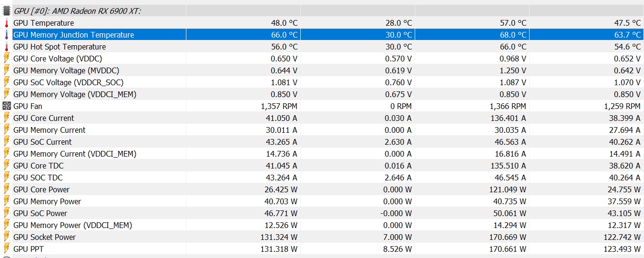644x258 pixels.
Task: Select the GPU Temperature sensor label
Action: pyautogui.click(x=43, y=23)
